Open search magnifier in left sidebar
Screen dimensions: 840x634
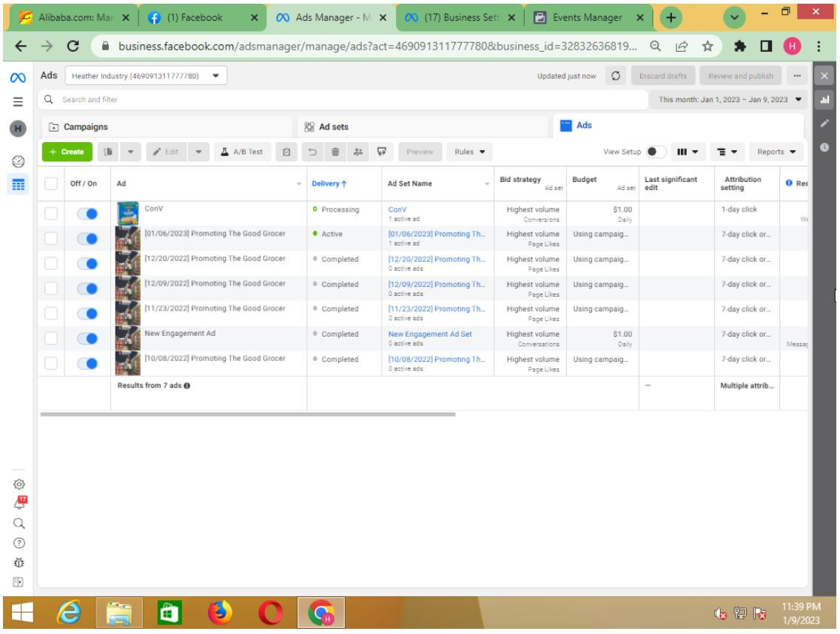pos(19,524)
